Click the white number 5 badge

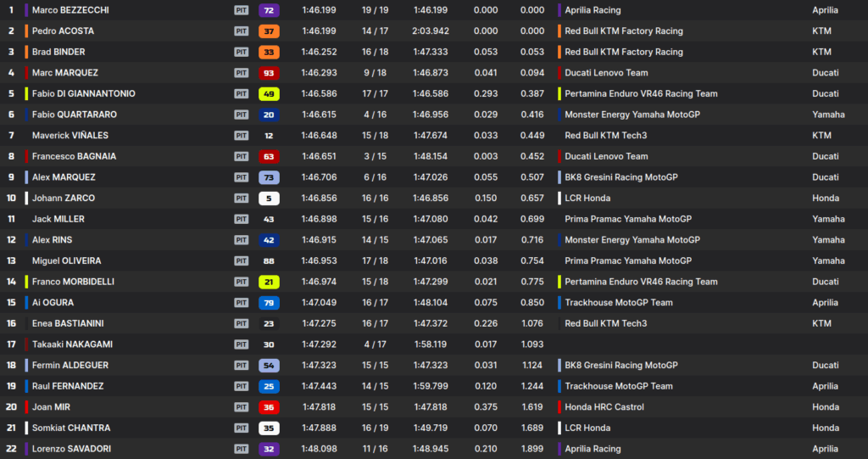tap(269, 198)
